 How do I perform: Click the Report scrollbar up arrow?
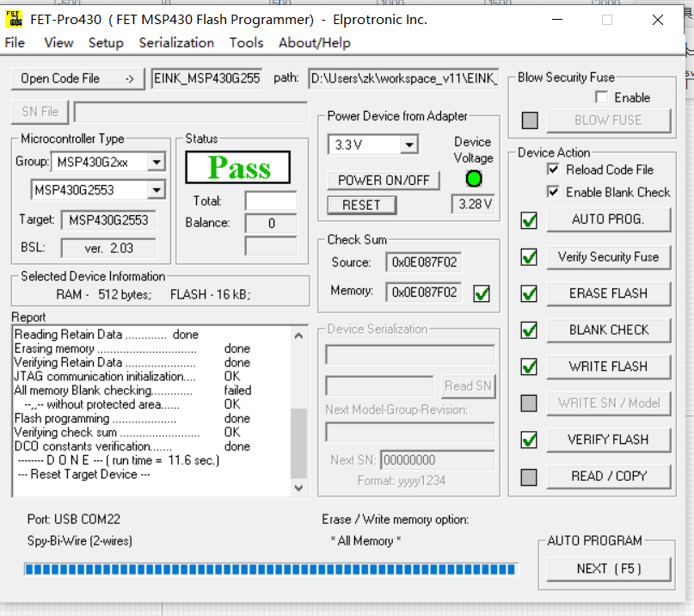click(x=298, y=336)
